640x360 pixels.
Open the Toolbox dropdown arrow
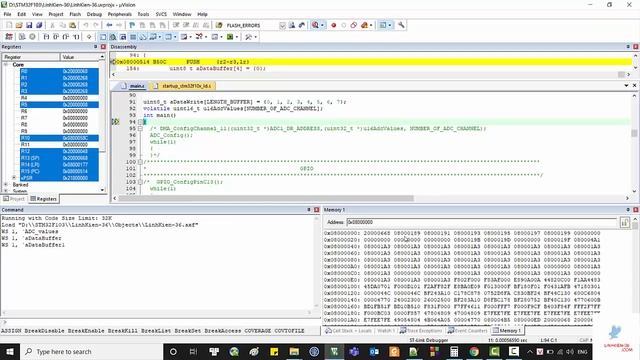pyautogui.click(x=256, y=37)
